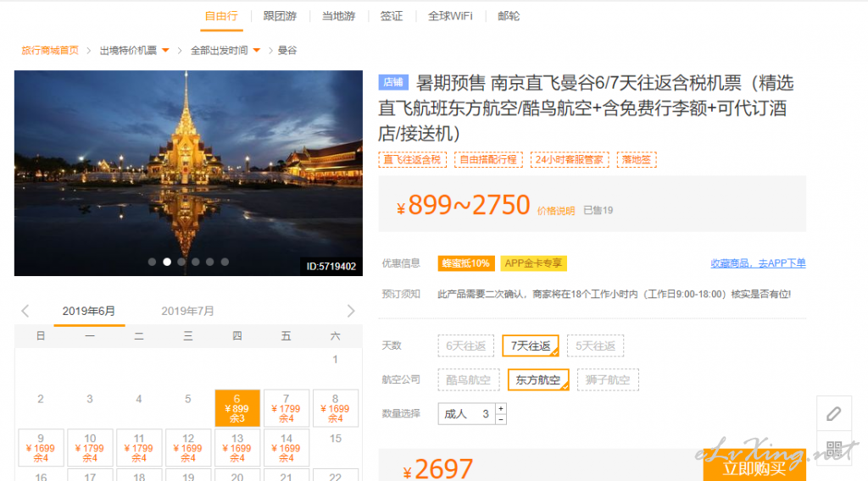This screenshot has height=481, width=868.
Task: Click adult quantity input field
Action: [x=467, y=413]
